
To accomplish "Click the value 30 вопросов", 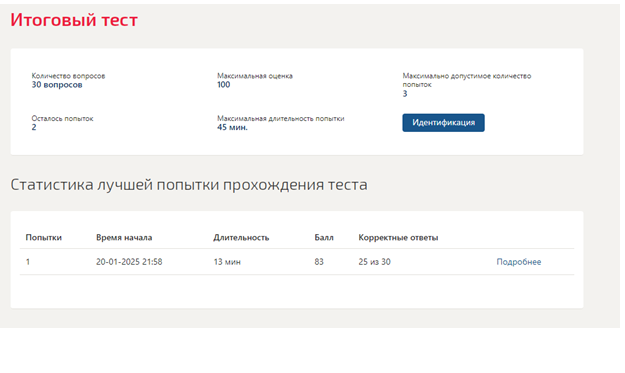I will (x=57, y=84).
